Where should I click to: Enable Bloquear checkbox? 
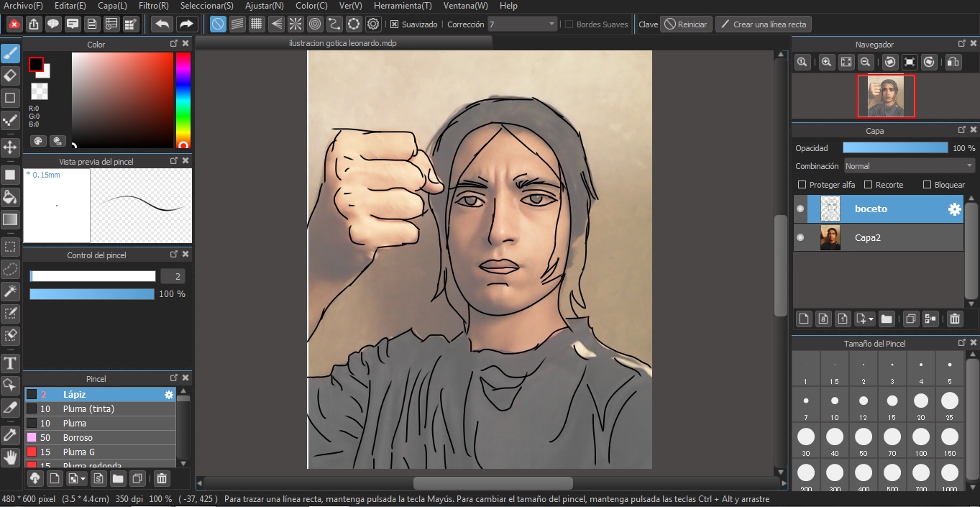click(x=927, y=185)
